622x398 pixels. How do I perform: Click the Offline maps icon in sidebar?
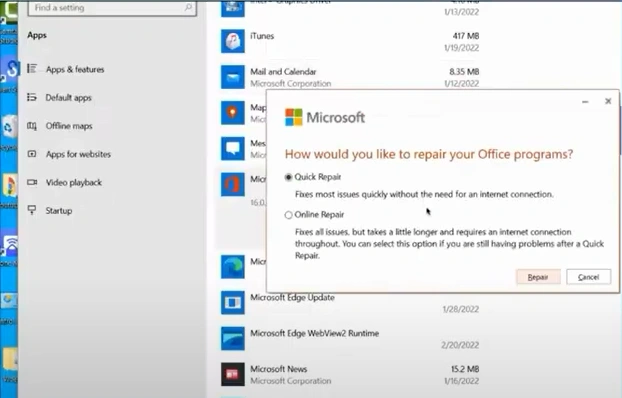32,126
